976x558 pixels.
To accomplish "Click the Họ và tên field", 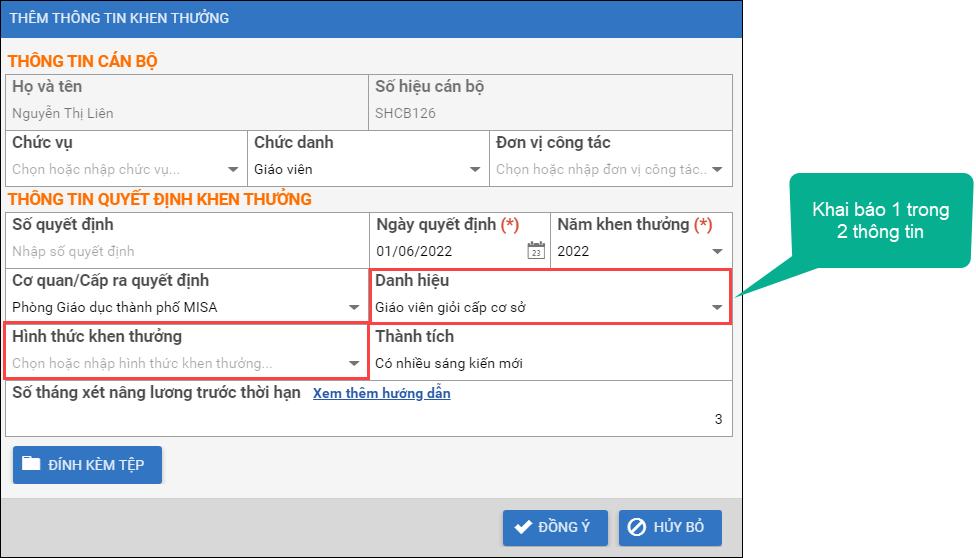I will [x=187, y=113].
